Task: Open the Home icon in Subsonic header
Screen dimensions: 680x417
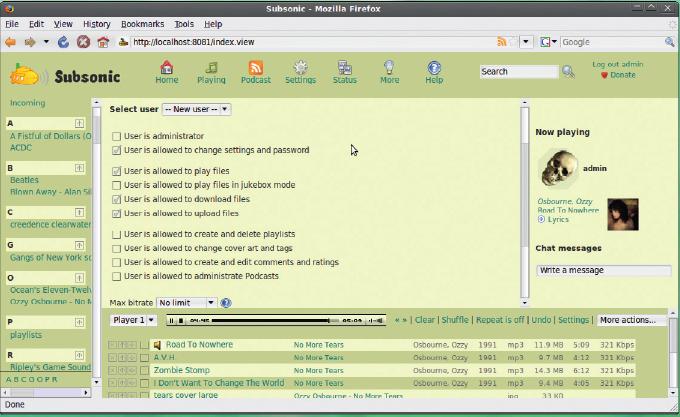Action: pos(167,68)
